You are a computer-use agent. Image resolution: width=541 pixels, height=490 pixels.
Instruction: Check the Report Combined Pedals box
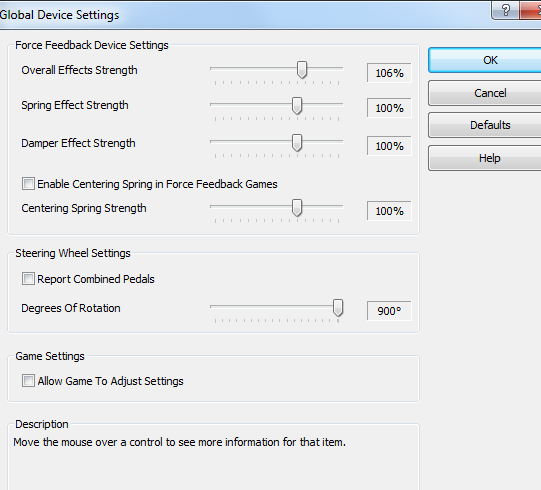[x=28, y=278]
